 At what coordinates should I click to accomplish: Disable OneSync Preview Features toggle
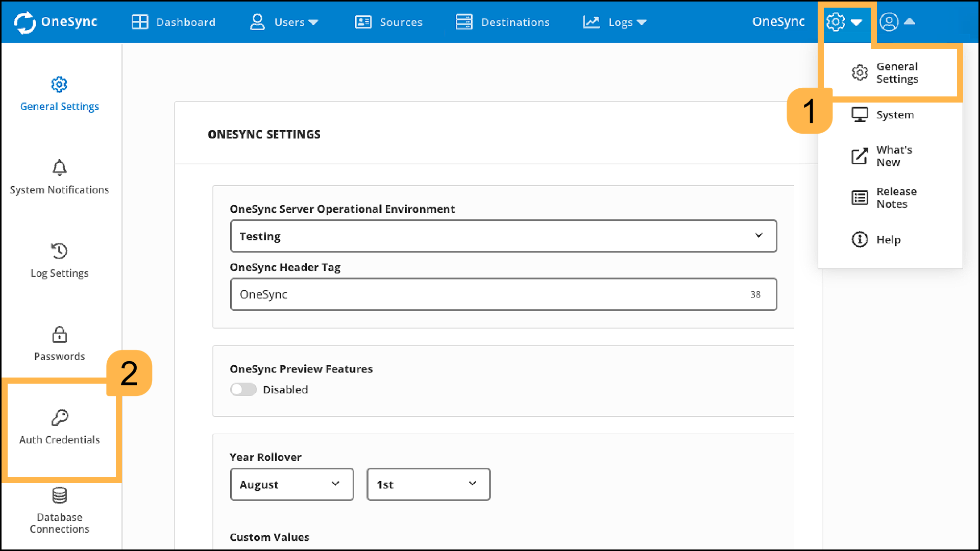pos(243,389)
